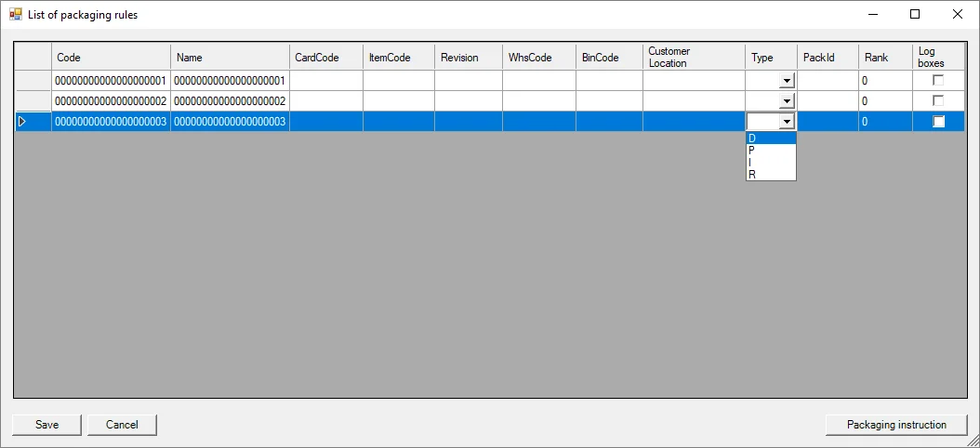Viewport: 980px width, 448px height.
Task: Choose option D from the Type list
Action: point(770,138)
